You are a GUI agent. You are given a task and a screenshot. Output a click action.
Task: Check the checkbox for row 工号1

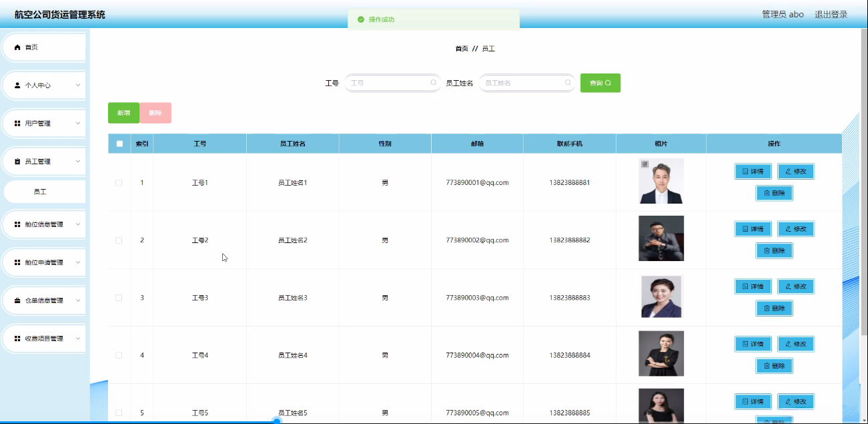119,183
